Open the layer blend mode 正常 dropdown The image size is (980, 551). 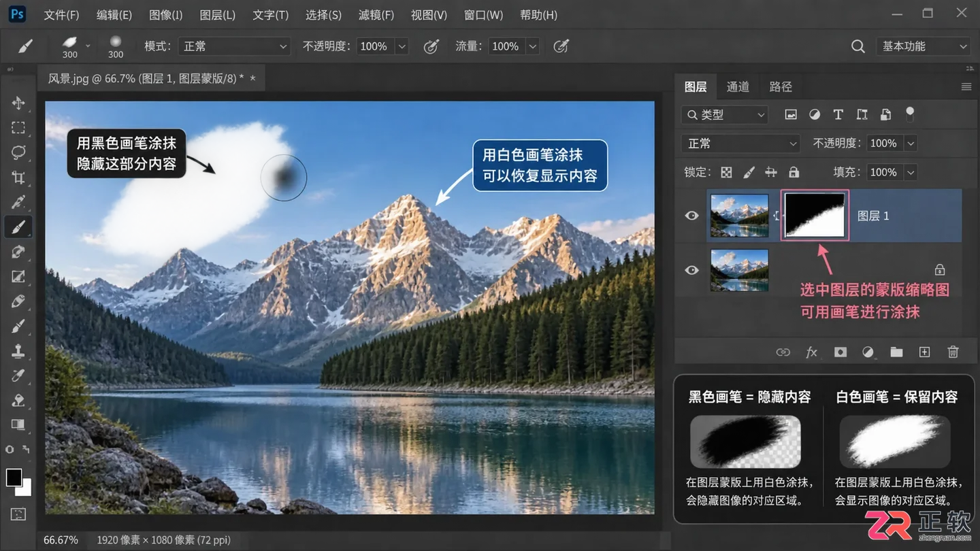pyautogui.click(x=741, y=144)
